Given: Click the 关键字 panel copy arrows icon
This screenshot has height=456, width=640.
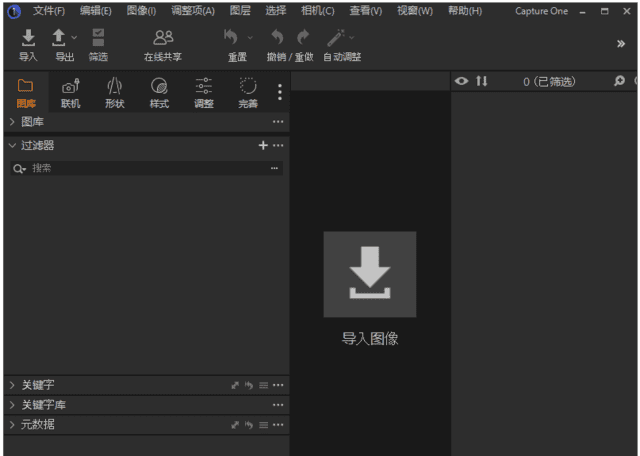Looking at the screenshot, I should 235,385.
